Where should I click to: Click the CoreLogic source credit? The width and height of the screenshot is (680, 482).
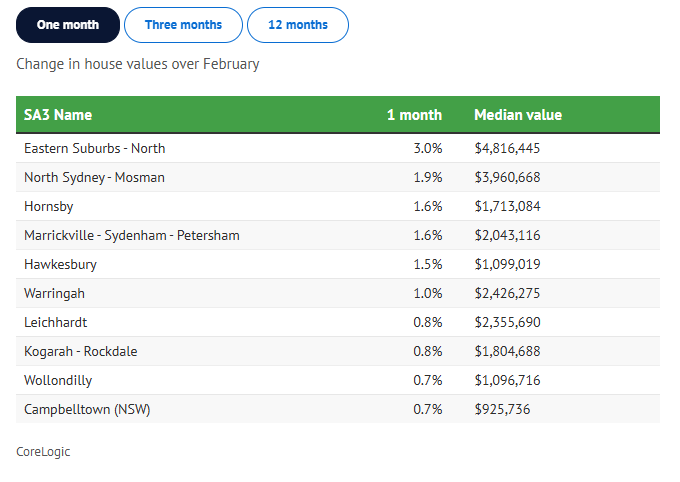pyautogui.click(x=43, y=451)
